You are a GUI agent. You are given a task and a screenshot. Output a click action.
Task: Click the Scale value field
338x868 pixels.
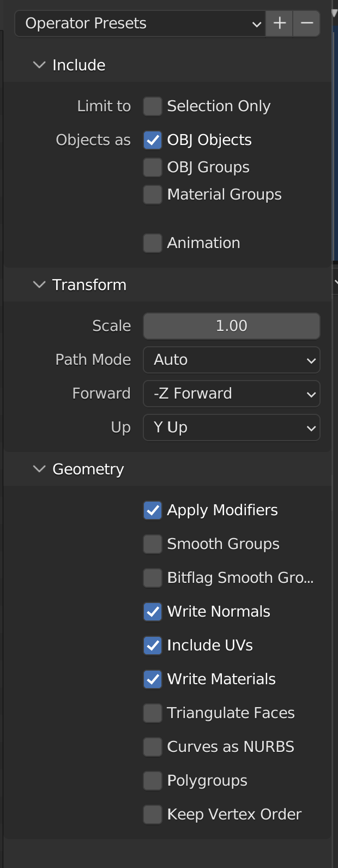click(x=231, y=326)
